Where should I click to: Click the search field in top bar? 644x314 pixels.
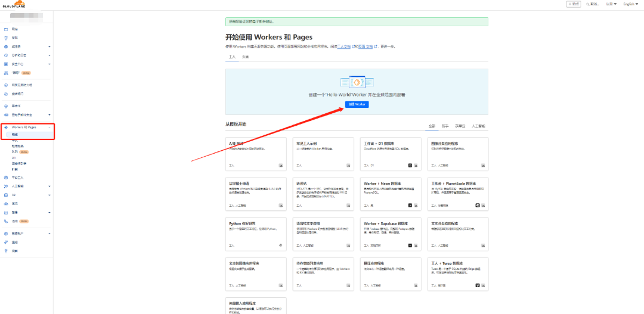point(592,4)
